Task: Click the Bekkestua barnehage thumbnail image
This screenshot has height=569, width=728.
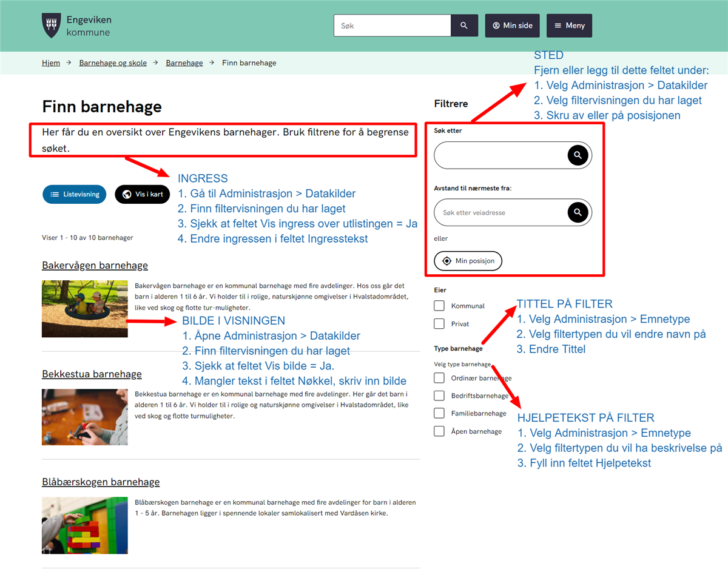Action: click(84, 417)
